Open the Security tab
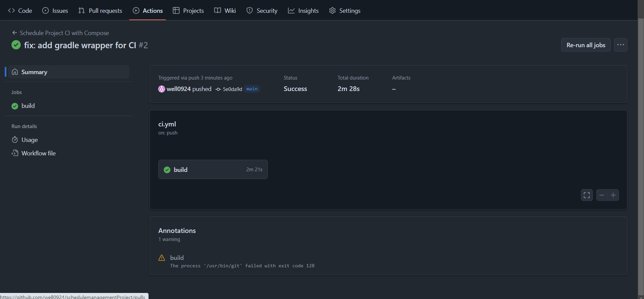Screen dimensions: 644x299 coord(262,10)
